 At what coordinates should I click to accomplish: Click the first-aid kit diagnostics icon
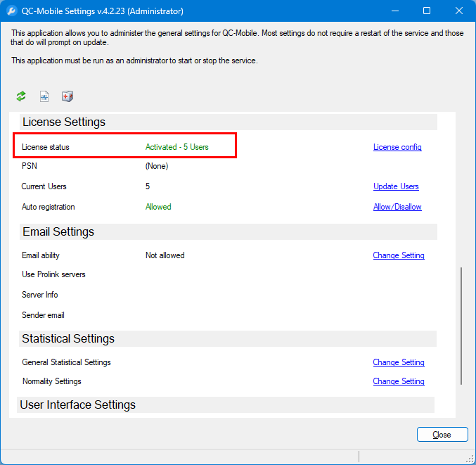click(67, 96)
